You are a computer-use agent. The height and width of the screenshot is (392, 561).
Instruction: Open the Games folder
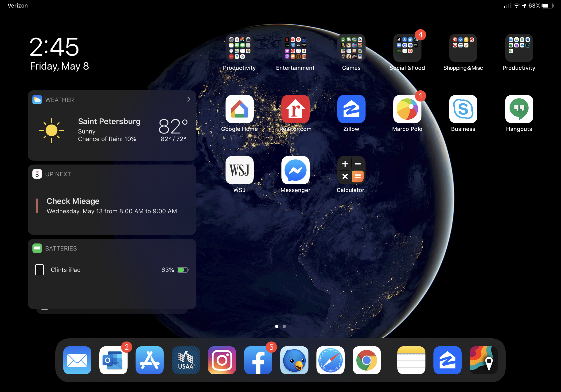tap(351, 48)
